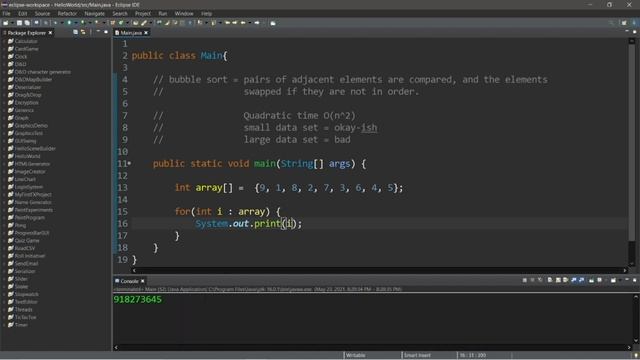Viewport: 640px width, 360px height.
Task: Open the dropdown arrow beside New icon
Action: (12, 23)
